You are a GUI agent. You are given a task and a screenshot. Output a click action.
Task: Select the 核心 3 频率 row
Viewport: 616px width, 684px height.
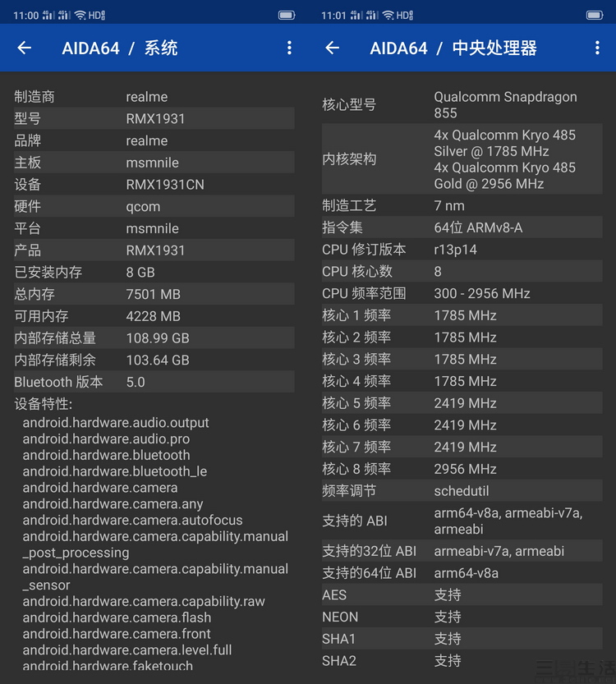(x=462, y=359)
